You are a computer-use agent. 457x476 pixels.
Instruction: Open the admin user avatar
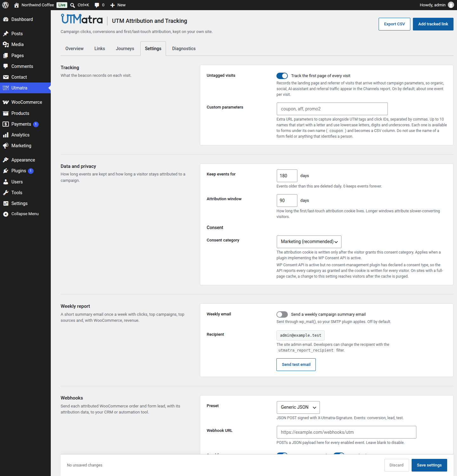click(451, 5)
